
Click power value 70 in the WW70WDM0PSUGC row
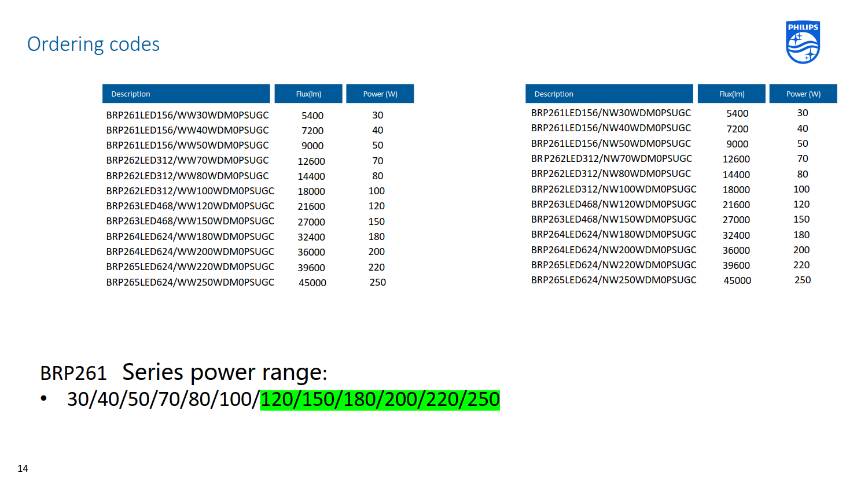click(x=378, y=161)
